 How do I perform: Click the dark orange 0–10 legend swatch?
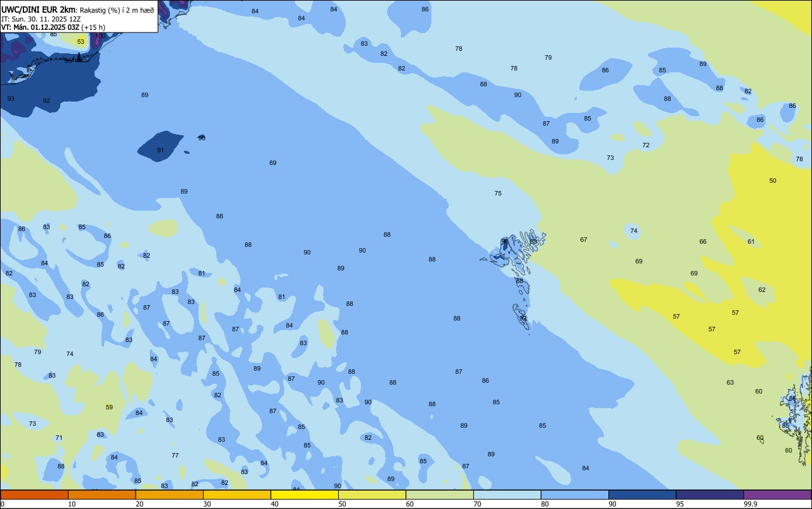coord(34,494)
